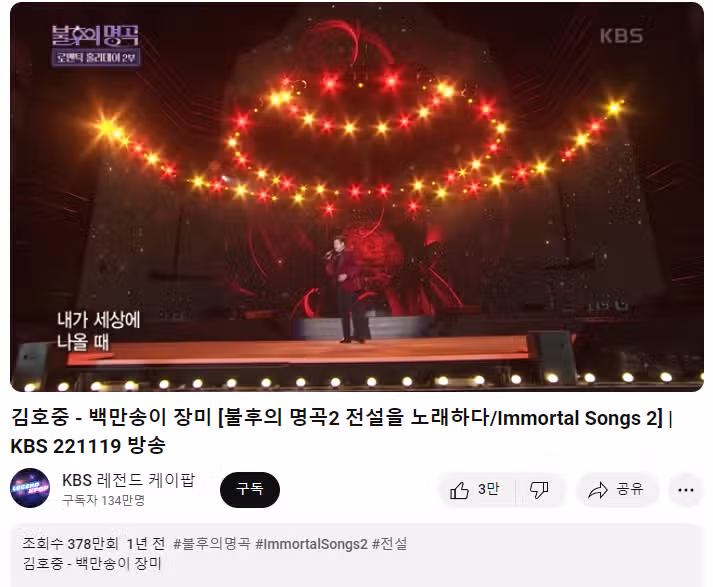
Task: Expand description via 조회수 378만회 view count
Action: pos(70,543)
